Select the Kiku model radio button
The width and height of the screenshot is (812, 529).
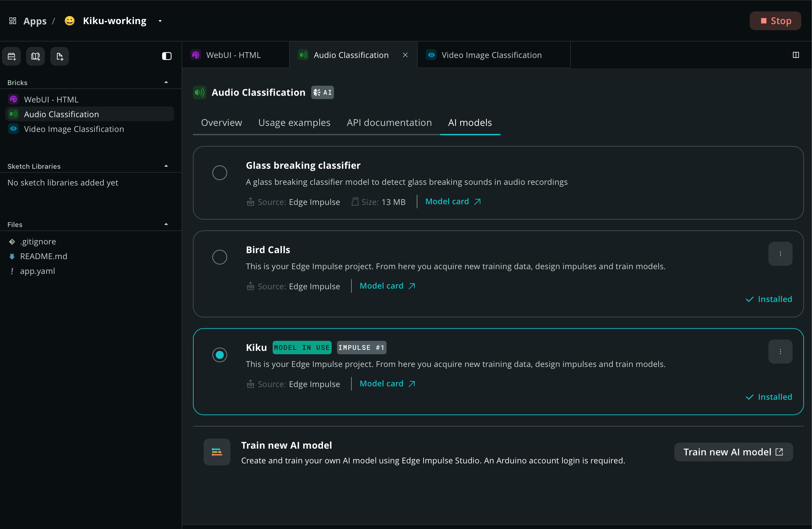click(219, 355)
